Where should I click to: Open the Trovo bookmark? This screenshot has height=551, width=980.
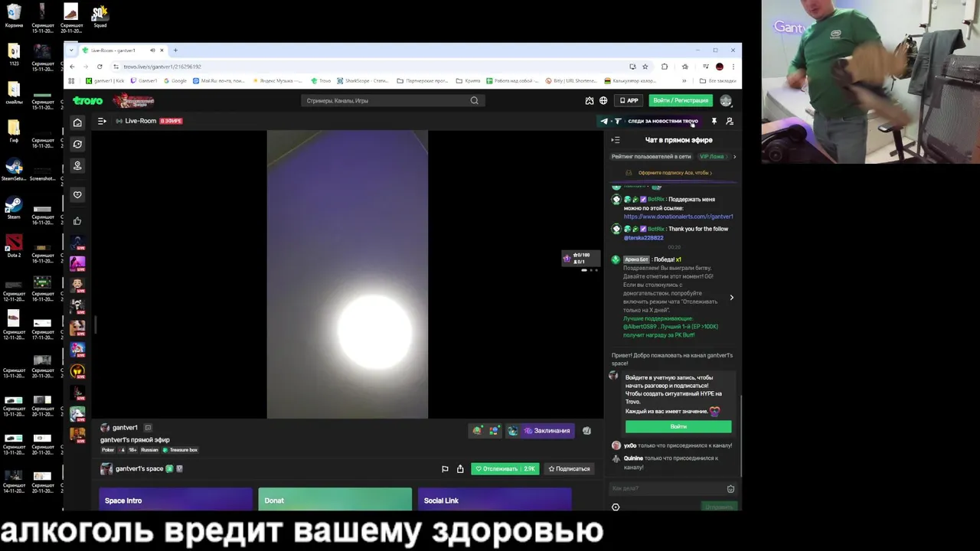tap(322, 80)
